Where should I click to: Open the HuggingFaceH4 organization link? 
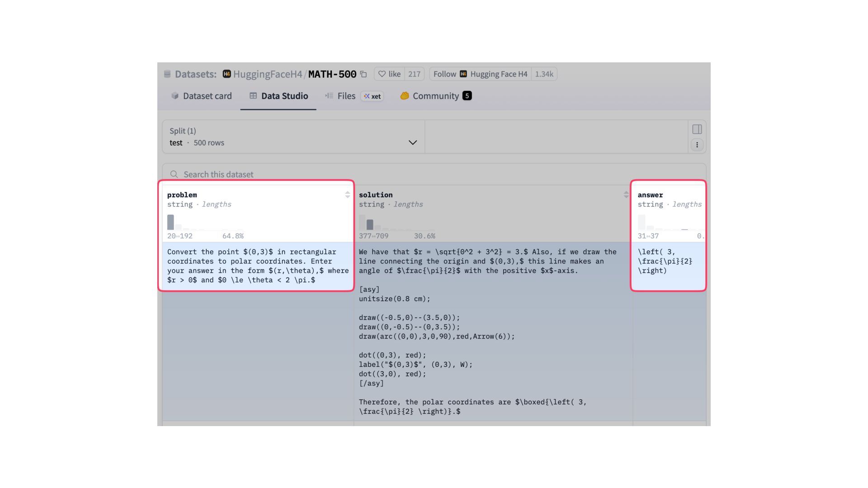(267, 74)
